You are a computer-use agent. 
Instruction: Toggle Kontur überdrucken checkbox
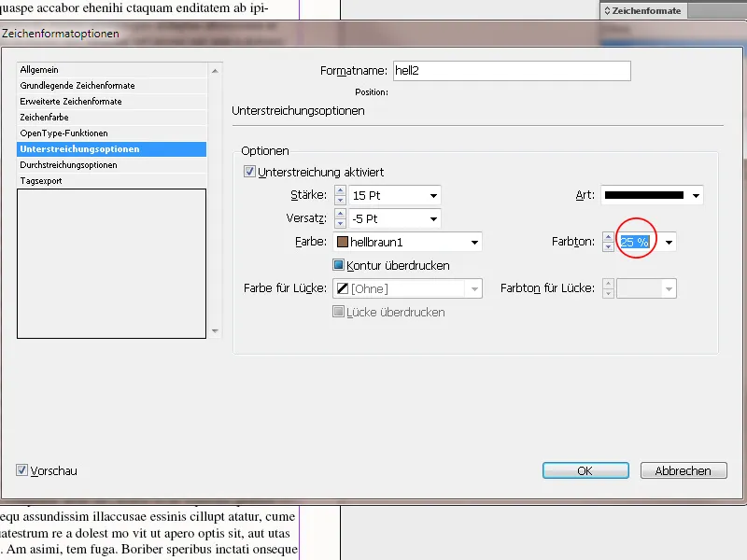tap(338, 265)
